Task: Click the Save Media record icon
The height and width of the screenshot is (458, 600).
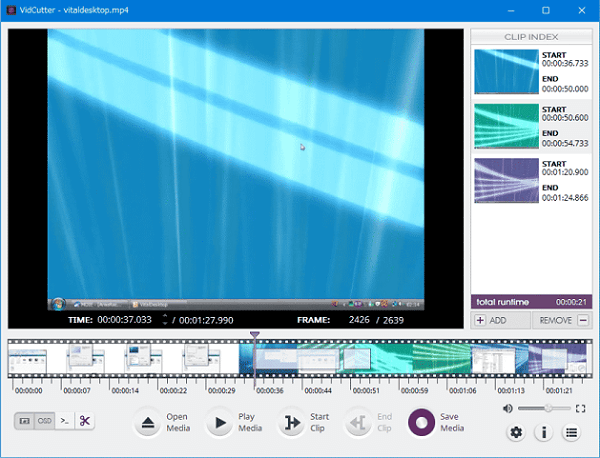Action: click(422, 423)
